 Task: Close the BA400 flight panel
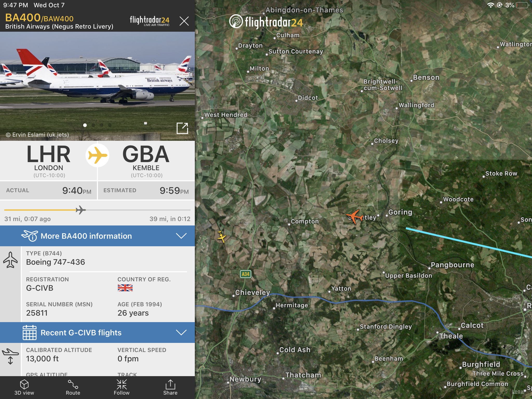coord(184,21)
